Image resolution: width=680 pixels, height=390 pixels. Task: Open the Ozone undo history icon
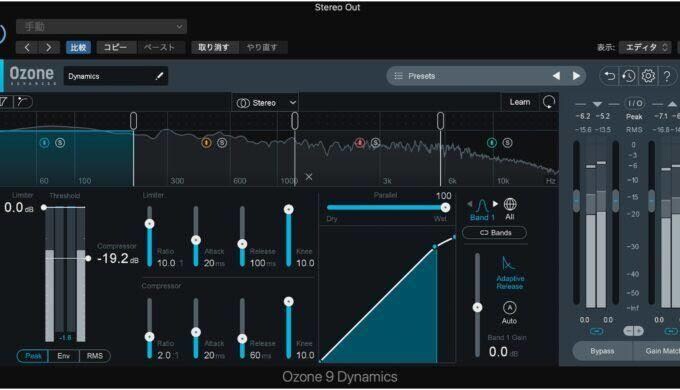click(x=628, y=76)
